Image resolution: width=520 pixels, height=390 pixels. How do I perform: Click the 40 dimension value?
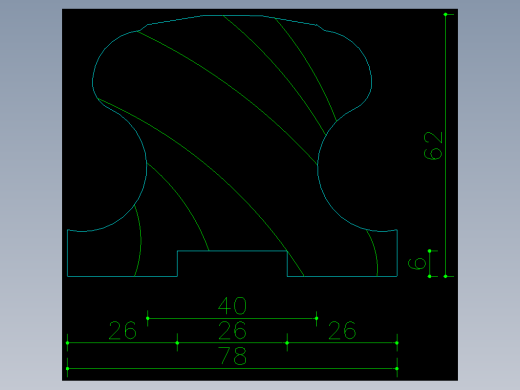coord(232,306)
